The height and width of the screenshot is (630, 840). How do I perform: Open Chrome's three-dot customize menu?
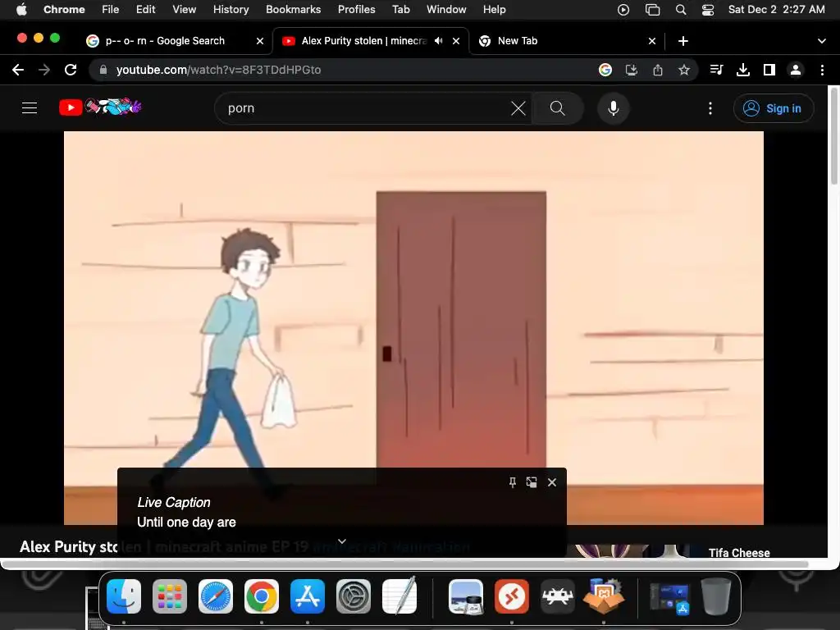coord(822,70)
